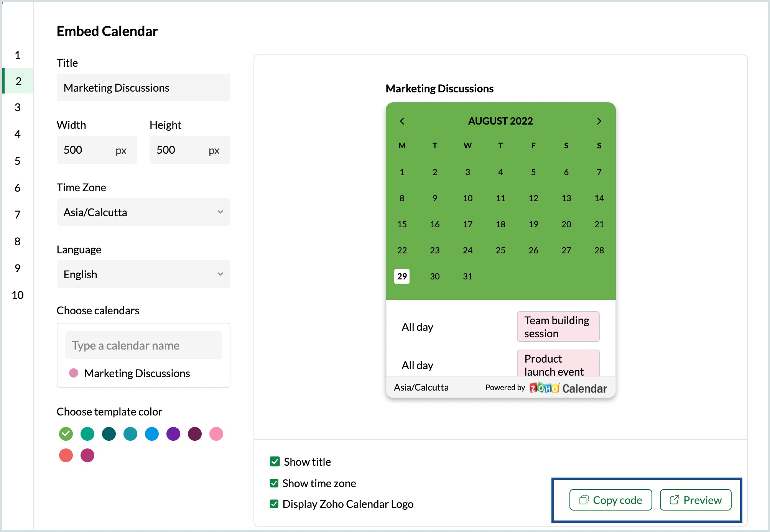Go to previous month in calendar
This screenshot has width=770, height=532.
coord(402,121)
